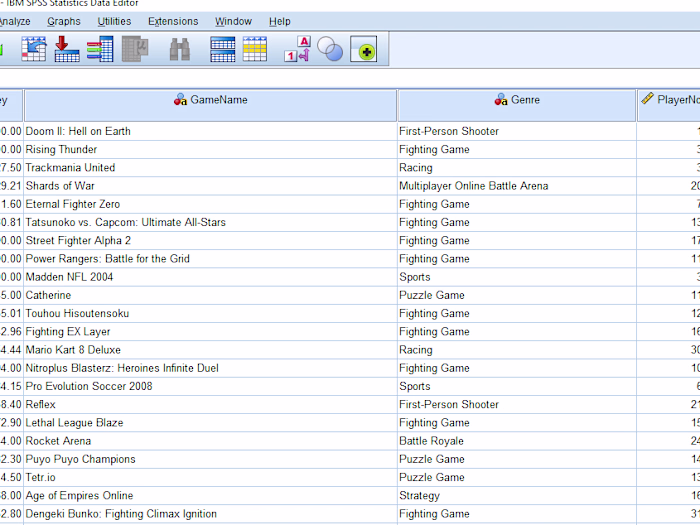The height and width of the screenshot is (525, 700).
Task: Click Genre "First-Person Shooter" in Doom II row
Action: pos(517,131)
